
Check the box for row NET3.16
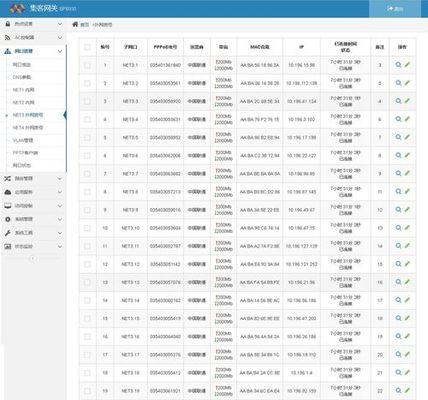tap(87, 336)
